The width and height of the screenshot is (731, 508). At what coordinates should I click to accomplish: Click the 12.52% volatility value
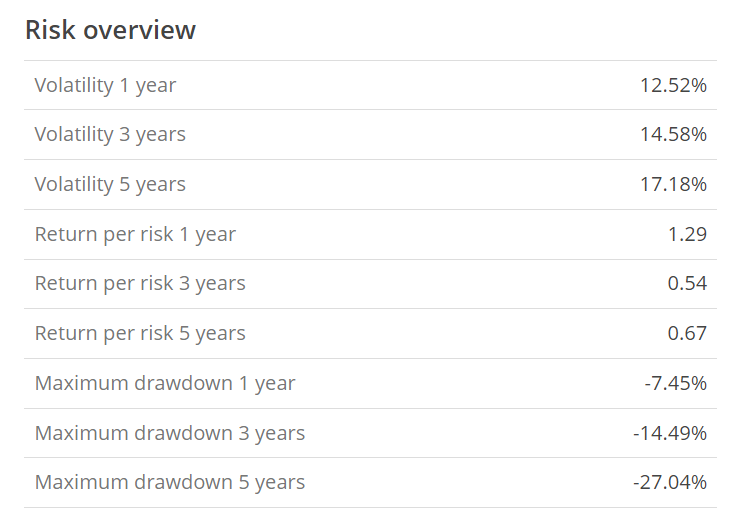click(x=673, y=85)
